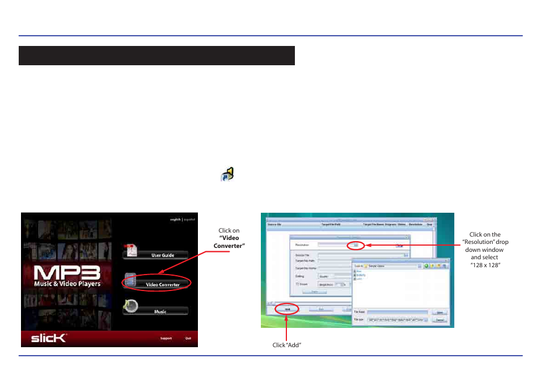Viewport: 541px width, 392px height.
Task: Click Add in the converter window
Action: pyautogui.click(x=288, y=309)
